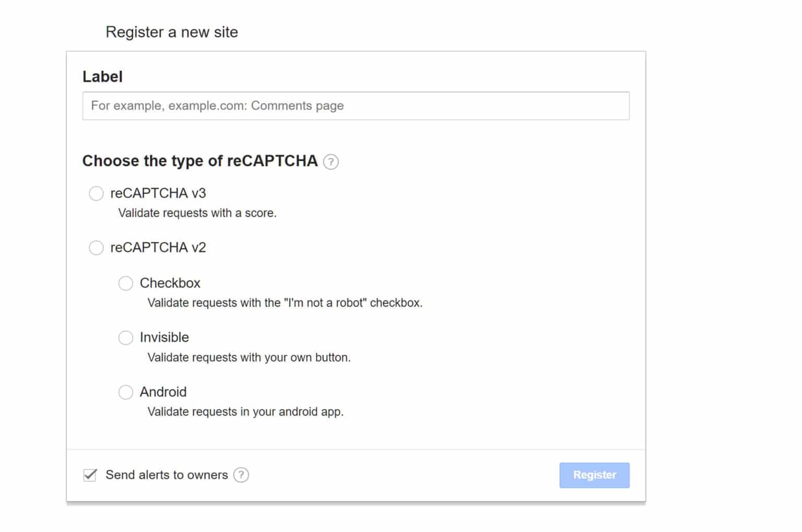Viewport: 802px width, 532px height.
Task: Select the reCAPTCHA v2 radio button
Action: [x=96, y=247]
